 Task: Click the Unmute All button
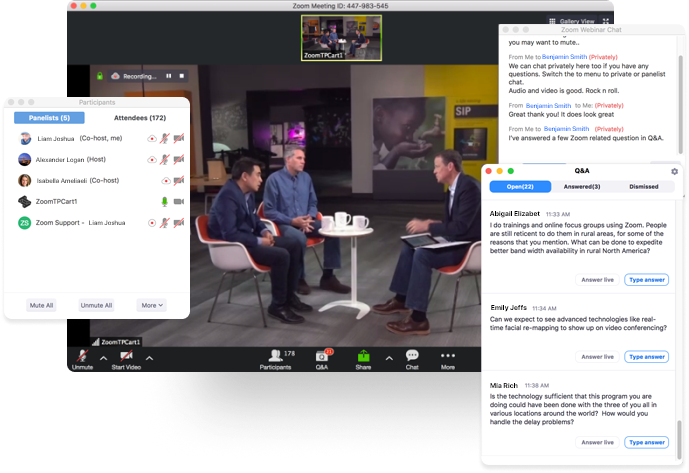click(96, 305)
